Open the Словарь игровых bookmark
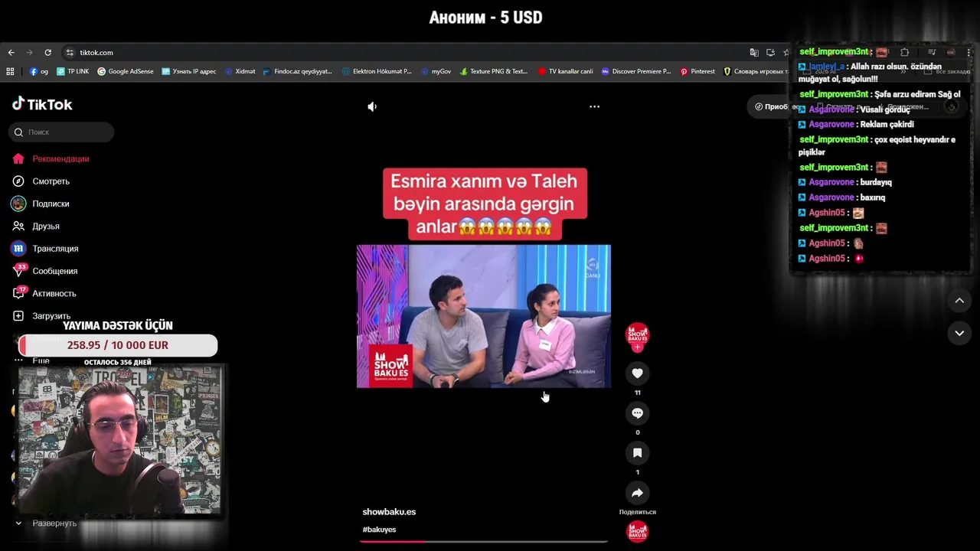This screenshot has height=551, width=980. [x=756, y=71]
